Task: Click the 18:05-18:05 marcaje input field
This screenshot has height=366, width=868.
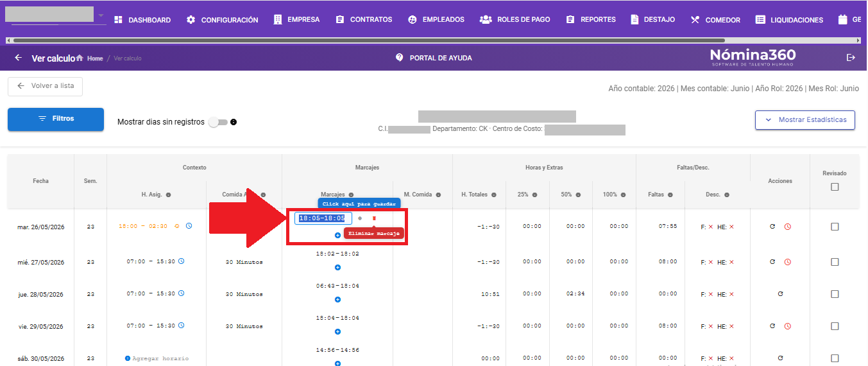Action: coord(323,218)
